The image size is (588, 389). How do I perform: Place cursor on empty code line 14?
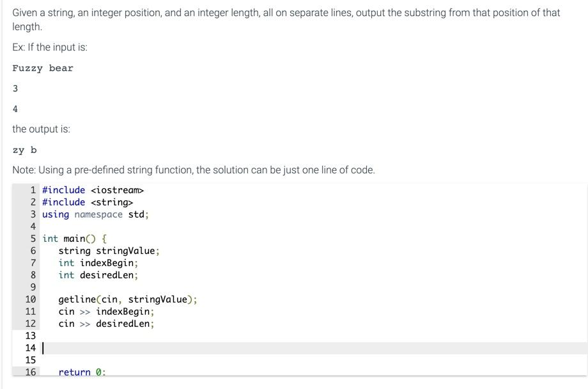(314, 348)
